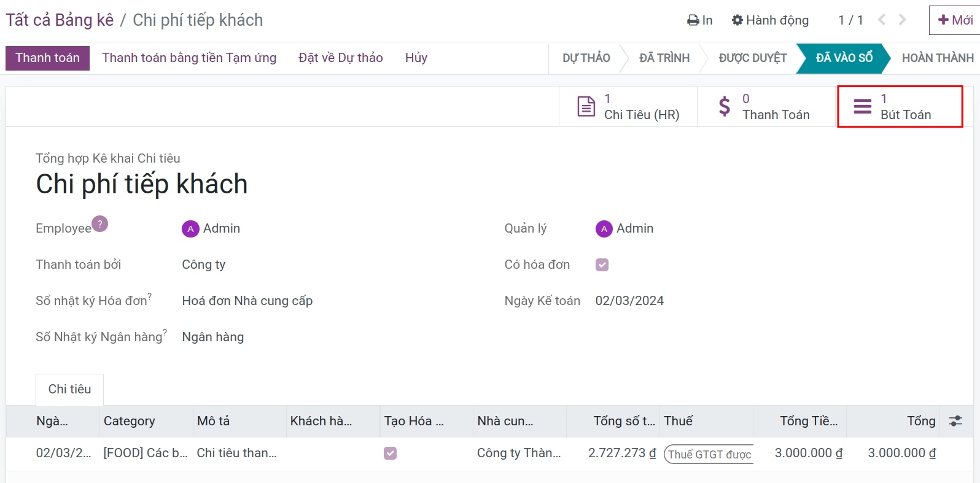Image resolution: width=980 pixels, height=483 pixels.
Task: Click Thanh toán bằng tiền Tạm ứng
Action: point(189,58)
